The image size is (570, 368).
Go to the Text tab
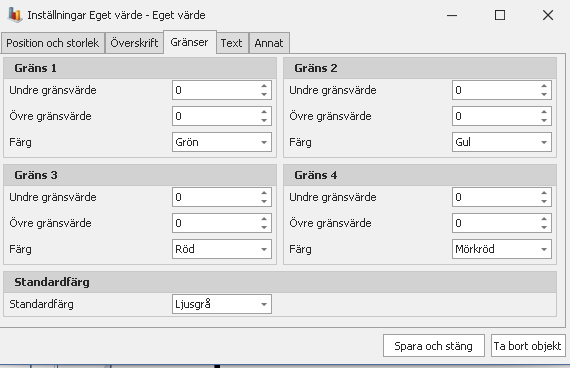[232, 43]
